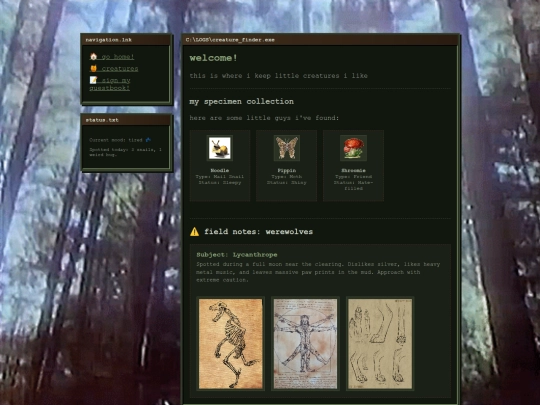Click Noodle's "Status: Sleepy" line

[220, 183]
